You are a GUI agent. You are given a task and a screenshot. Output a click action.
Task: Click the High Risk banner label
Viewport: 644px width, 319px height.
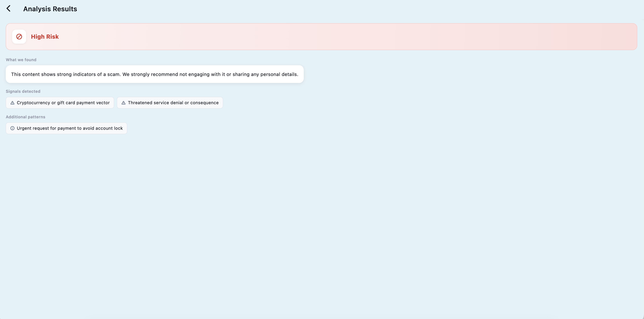45,36
